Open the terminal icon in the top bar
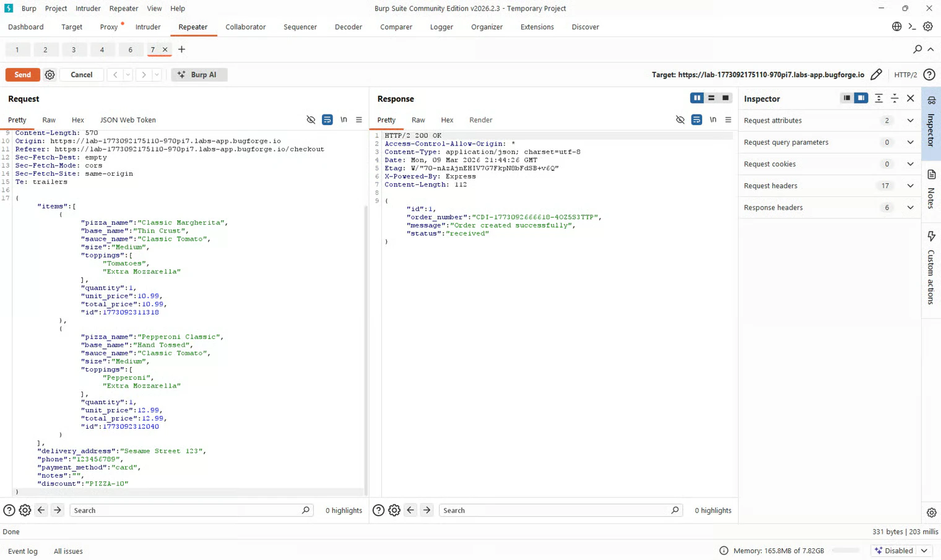Viewport: 941px width, 560px height. click(912, 27)
